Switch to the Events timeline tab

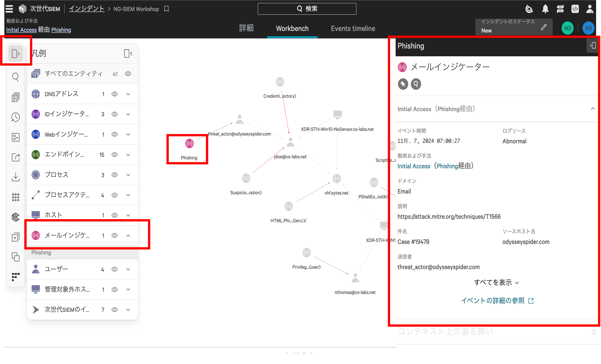[x=353, y=29]
